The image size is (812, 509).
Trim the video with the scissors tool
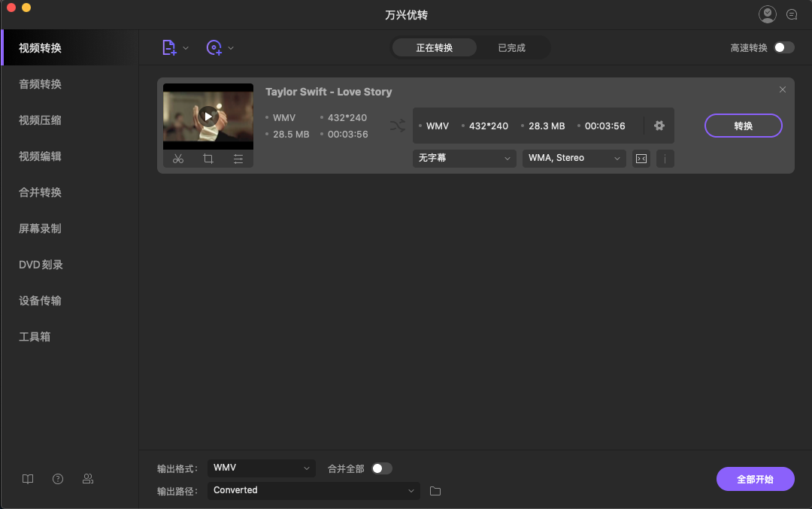coord(178,159)
